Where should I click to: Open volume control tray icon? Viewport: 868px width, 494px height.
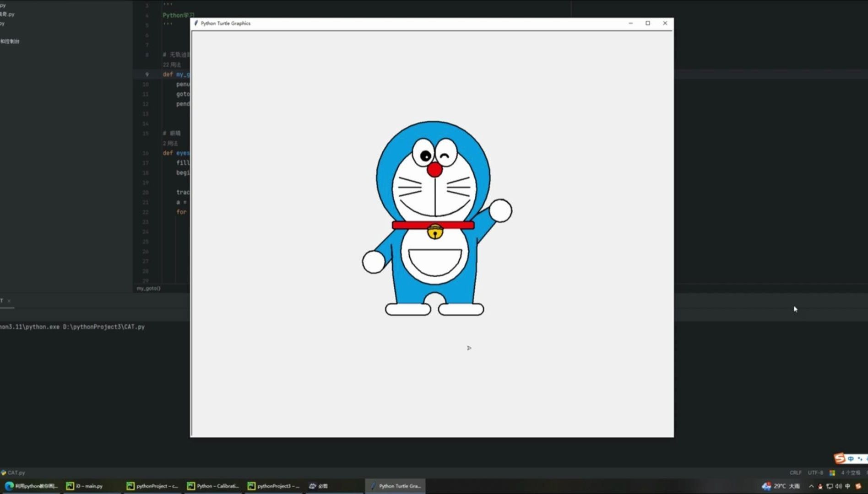(x=838, y=486)
